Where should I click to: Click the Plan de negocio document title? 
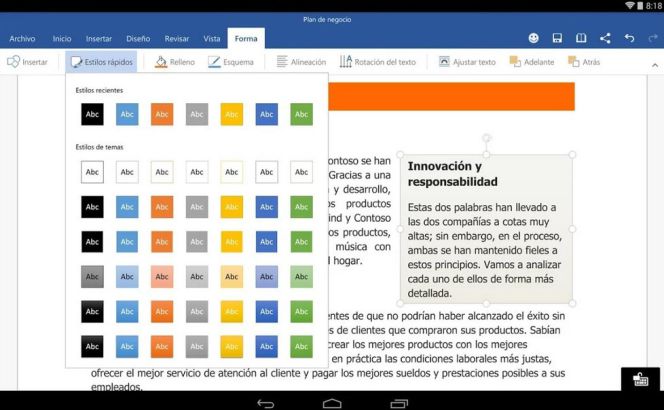tap(327, 19)
